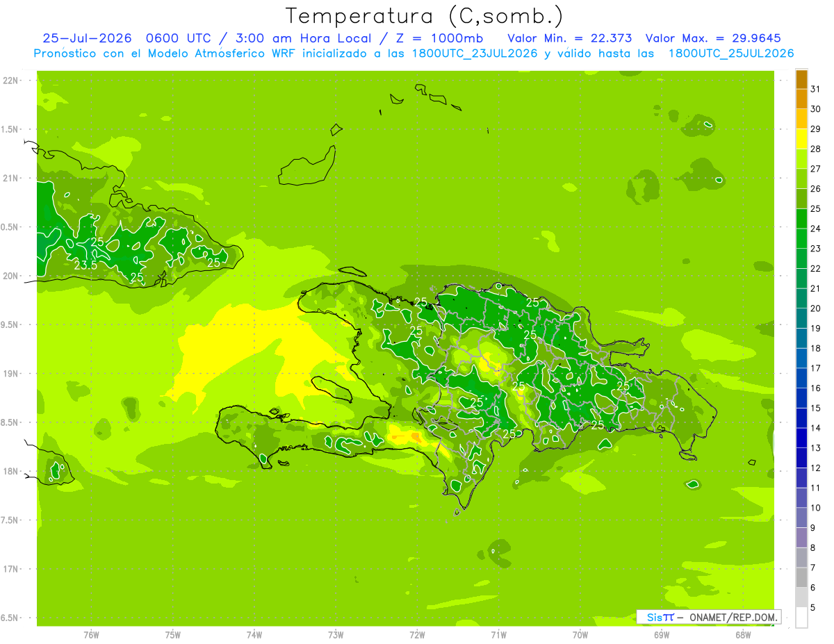Select the yellow 28 degree legend color
Viewport: 834px width, 644px height.
pyautogui.click(x=801, y=140)
